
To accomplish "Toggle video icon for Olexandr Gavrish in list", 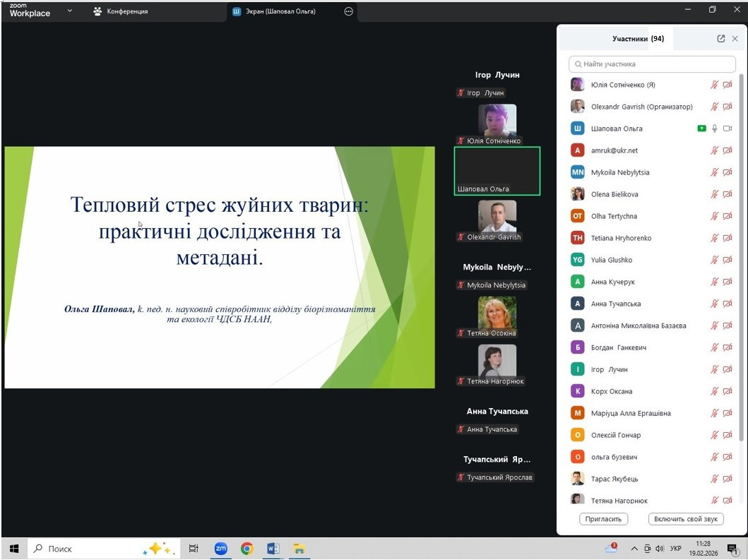I will coord(728,107).
